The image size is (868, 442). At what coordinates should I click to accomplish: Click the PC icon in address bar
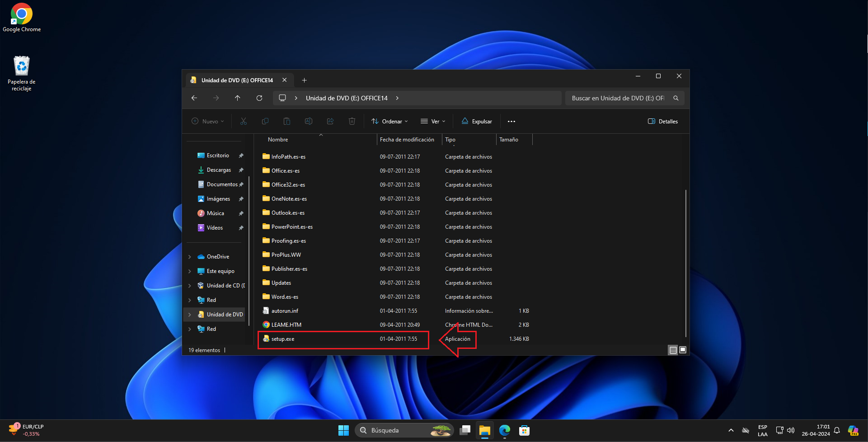tap(282, 98)
